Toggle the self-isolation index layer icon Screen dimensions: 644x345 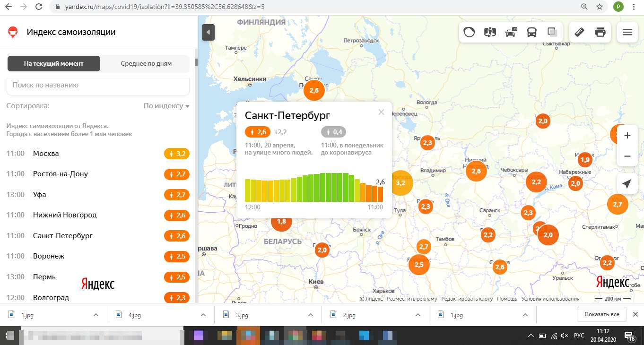pos(469,32)
